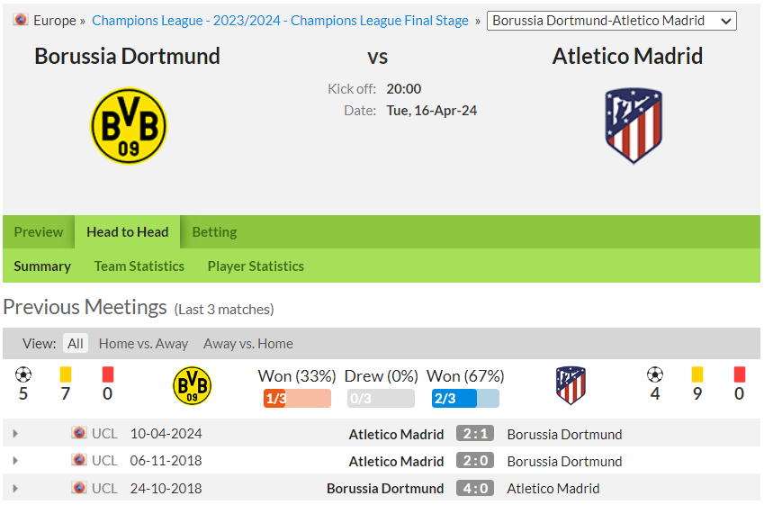The width and height of the screenshot is (764, 532).
Task: Click small Dortmund crest in previous meetings
Action: 193,386
